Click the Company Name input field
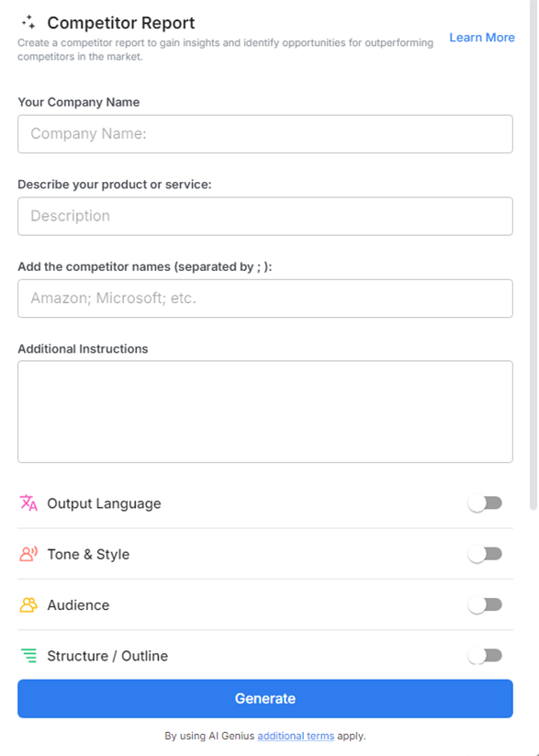 [x=264, y=133]
